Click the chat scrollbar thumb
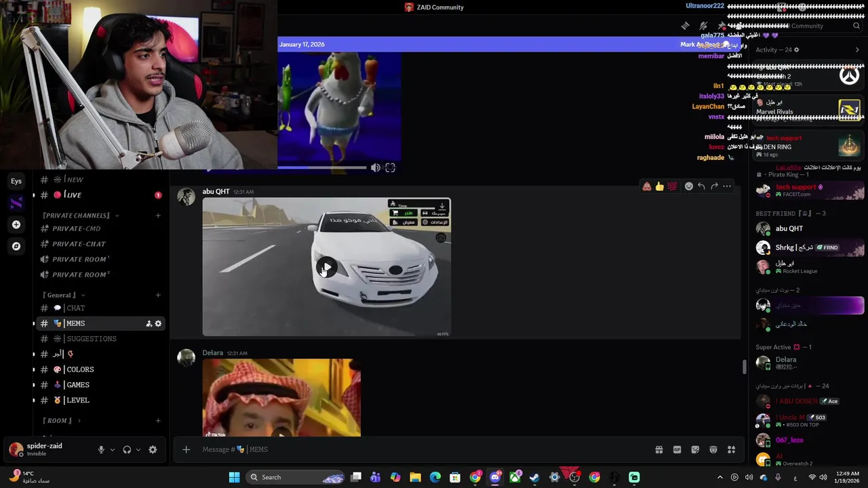The height and width of the screenshot is (488, 868). tap(744, 367)
